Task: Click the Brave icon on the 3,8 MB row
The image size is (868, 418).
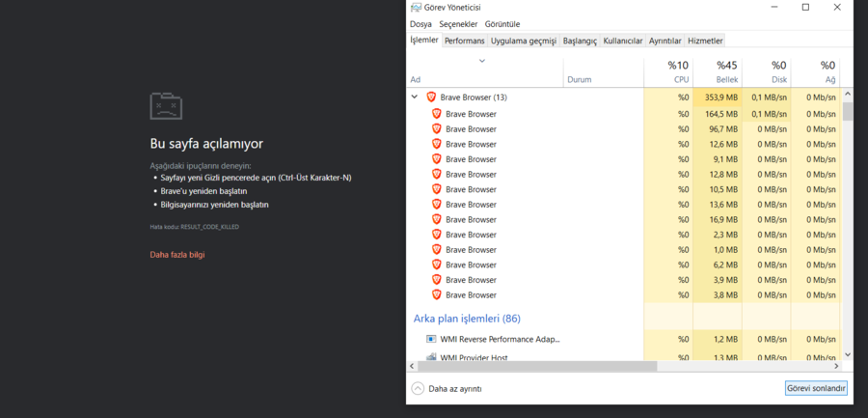Action: point(437,294)
